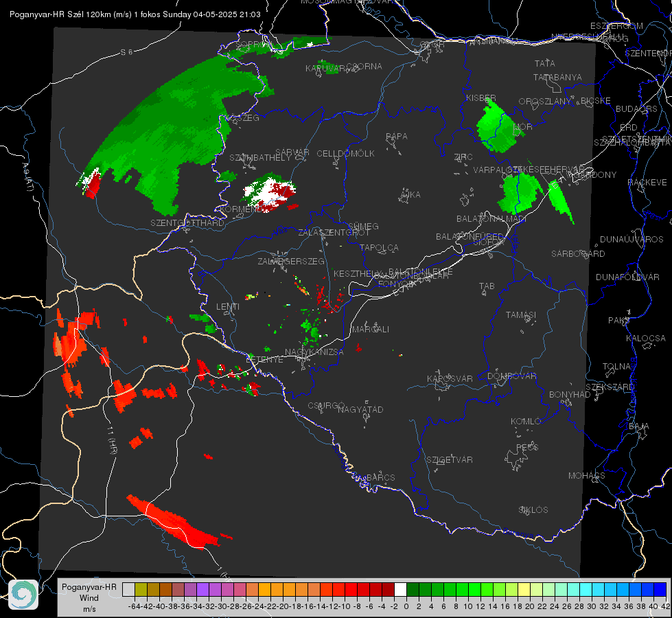Click the SARVAR city label
Image resolution: width=672 pixels, height=618 pixels.
[292, 152]
